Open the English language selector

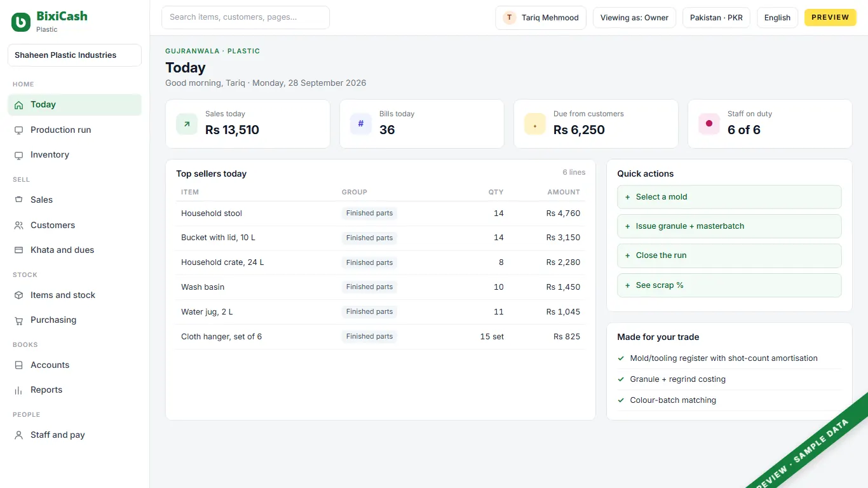777,18
